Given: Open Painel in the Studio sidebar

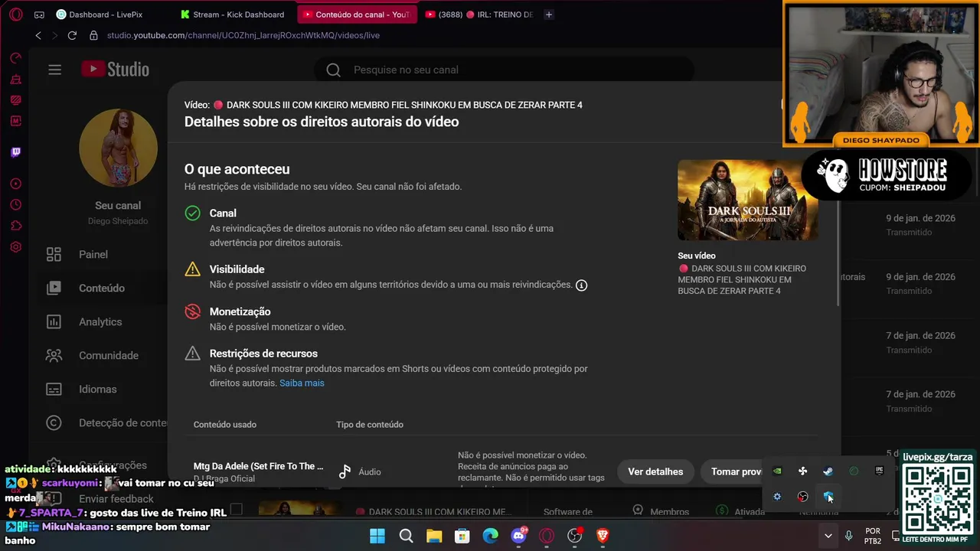Looking at the screenshot, I should tap(92, 254).
